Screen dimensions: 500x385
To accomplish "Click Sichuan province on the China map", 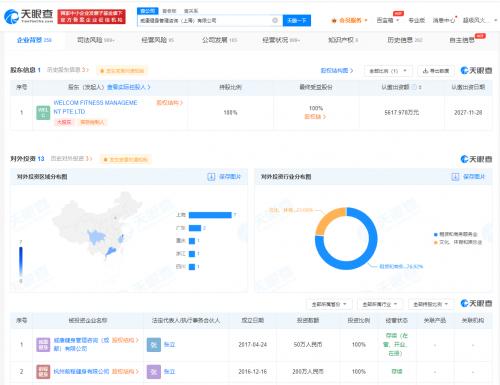I will coord(96,237).
